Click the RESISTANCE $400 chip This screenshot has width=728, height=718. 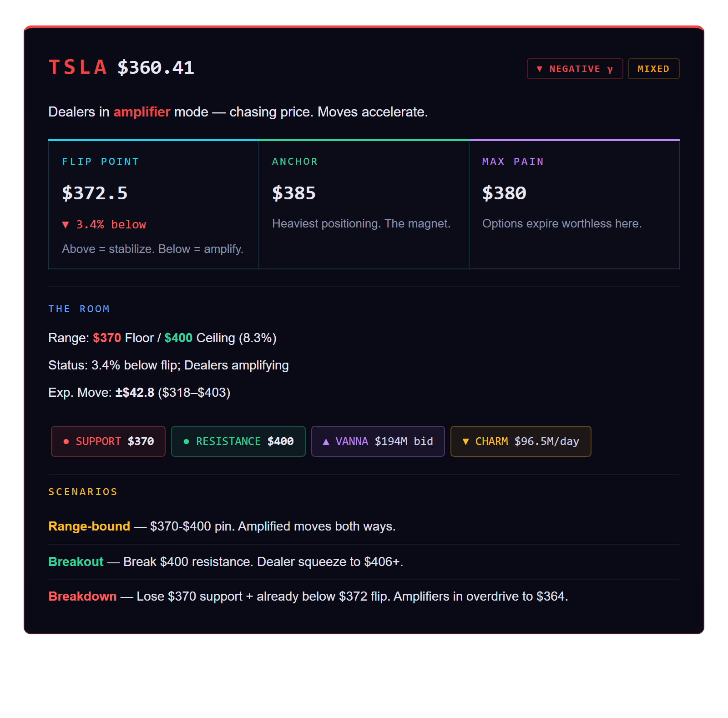pyautogui.click(x=238, y=441)
